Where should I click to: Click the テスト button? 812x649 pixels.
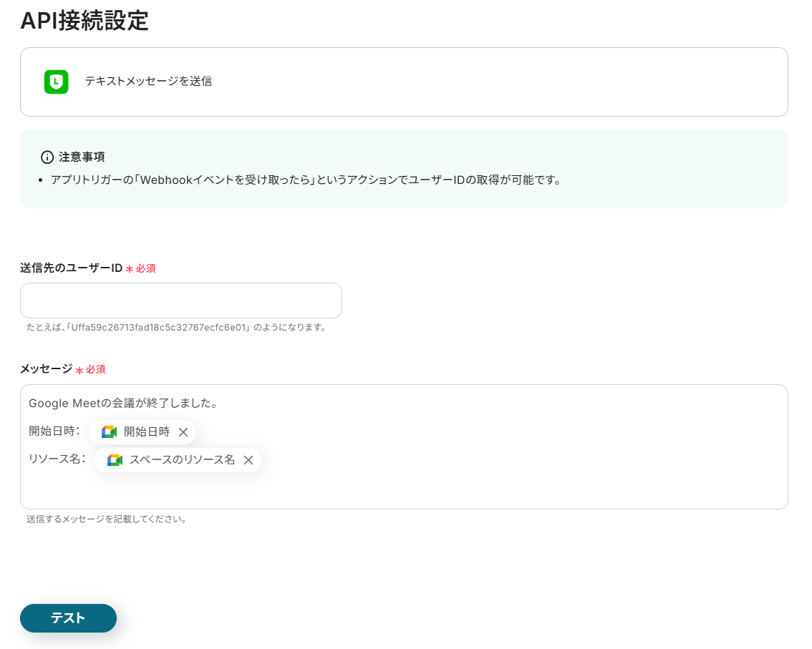(x=68, y=618)
